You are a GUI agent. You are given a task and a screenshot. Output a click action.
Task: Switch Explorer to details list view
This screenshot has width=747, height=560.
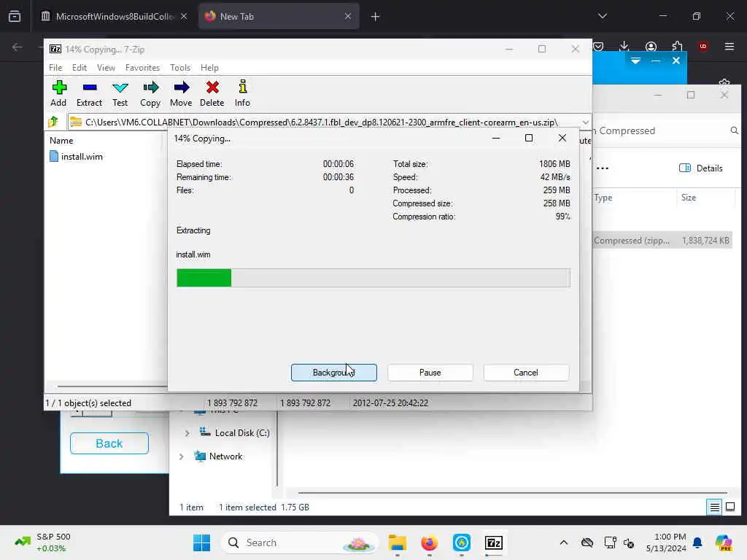click(715, 507)
